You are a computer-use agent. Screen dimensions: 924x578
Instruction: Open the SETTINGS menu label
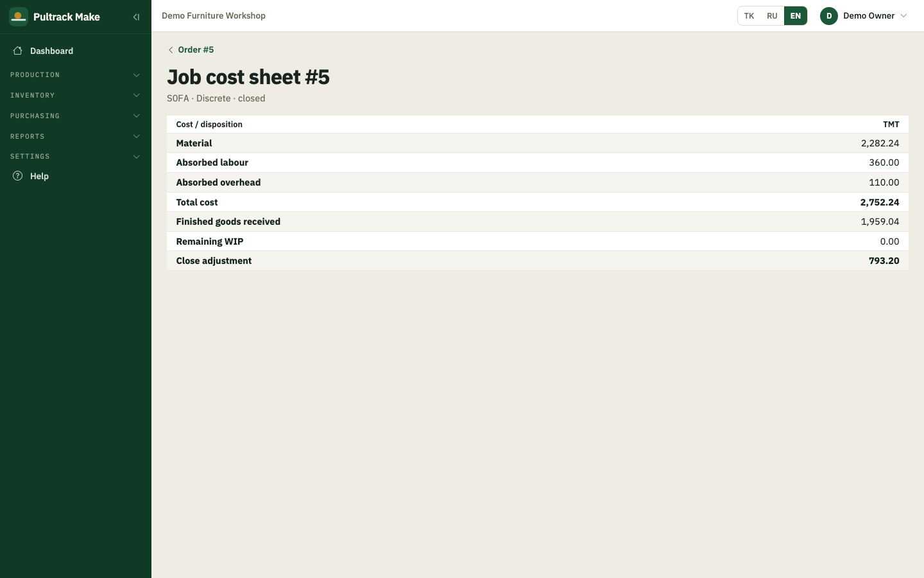pyautogui.click(x=30, y=157)
